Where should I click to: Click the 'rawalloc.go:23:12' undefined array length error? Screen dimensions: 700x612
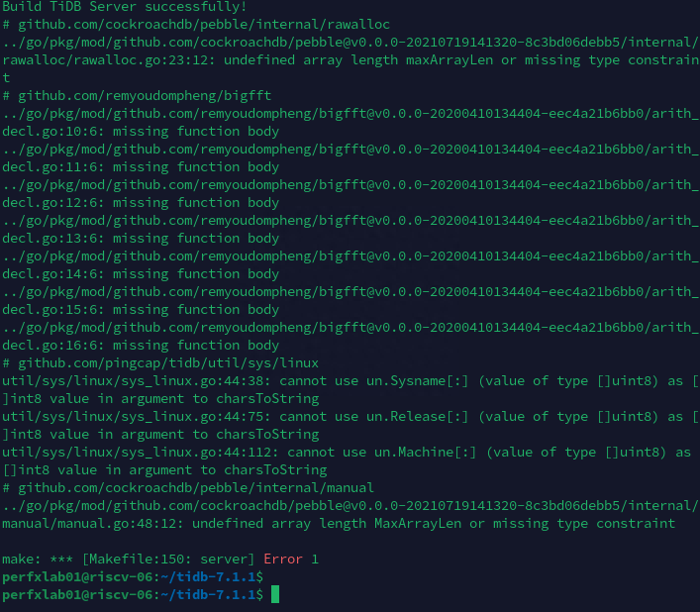[350, 59]
